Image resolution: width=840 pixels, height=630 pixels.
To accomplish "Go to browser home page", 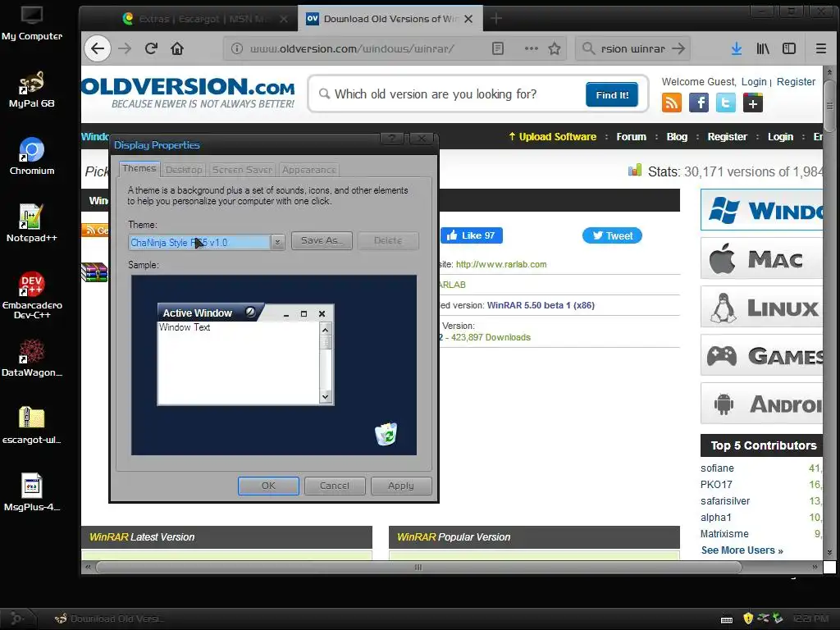I will coord(177,48).
